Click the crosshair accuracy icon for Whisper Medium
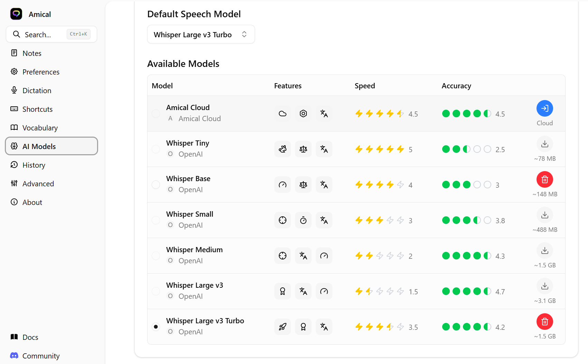 pos(283,256)
